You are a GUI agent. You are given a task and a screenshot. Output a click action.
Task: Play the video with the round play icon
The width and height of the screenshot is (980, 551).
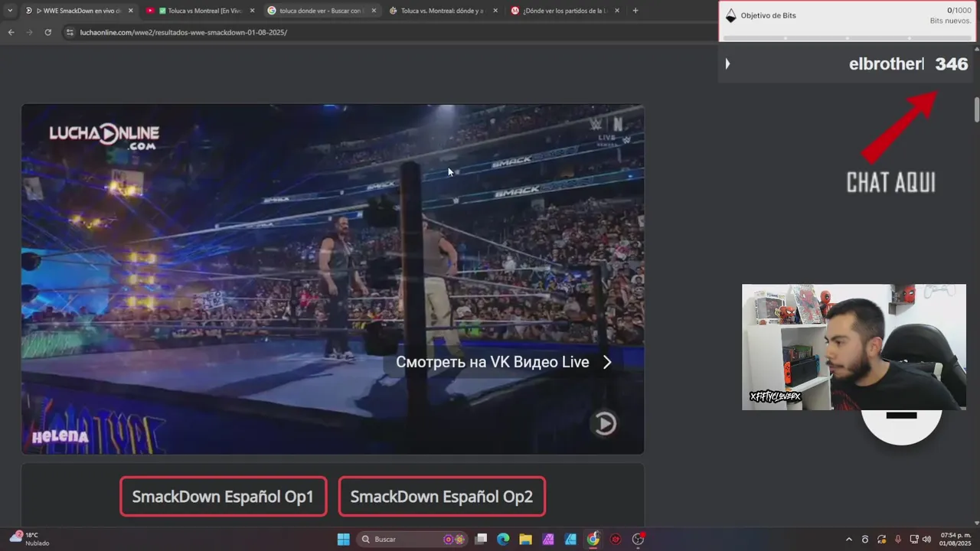click(x=605, y=423)
